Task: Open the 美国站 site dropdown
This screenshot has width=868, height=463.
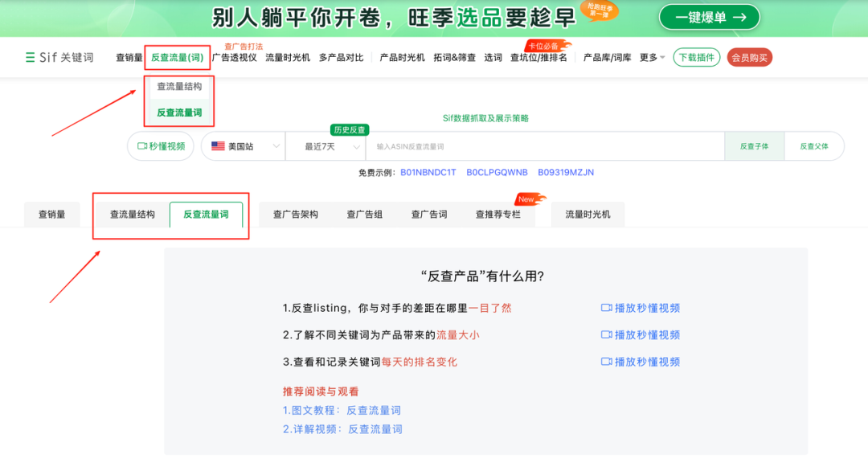Action: 243,146
